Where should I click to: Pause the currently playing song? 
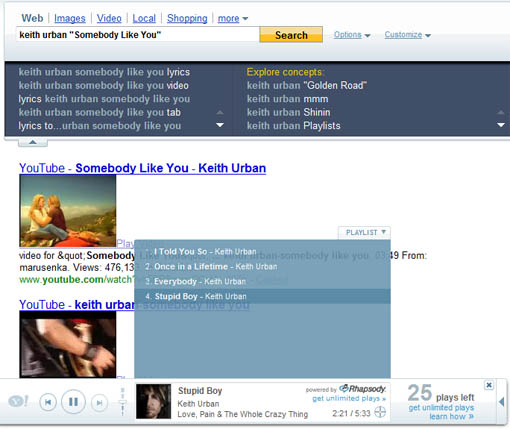click(x=73, y=402)
